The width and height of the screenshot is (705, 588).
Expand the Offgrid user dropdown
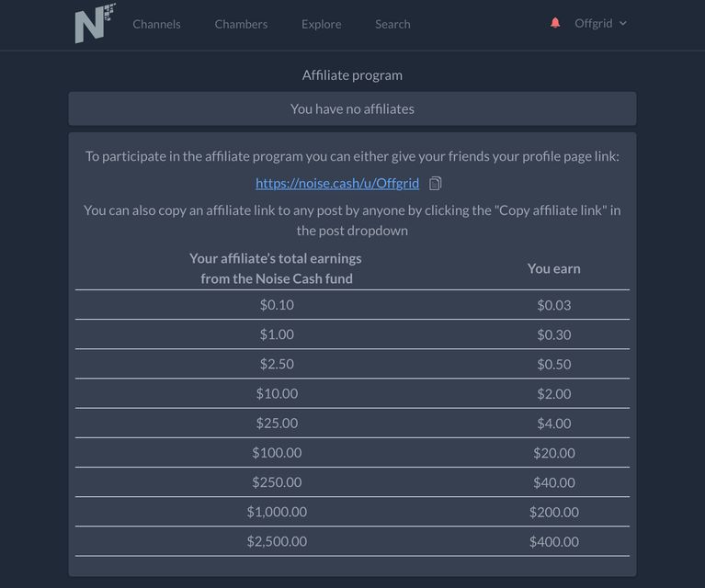(x=600, y=23)
